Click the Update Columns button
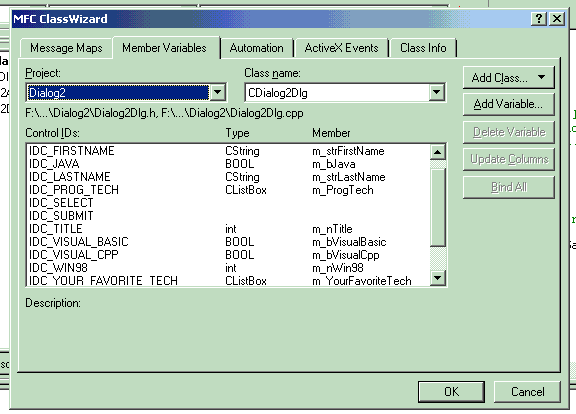 click(x=508, y=159)
